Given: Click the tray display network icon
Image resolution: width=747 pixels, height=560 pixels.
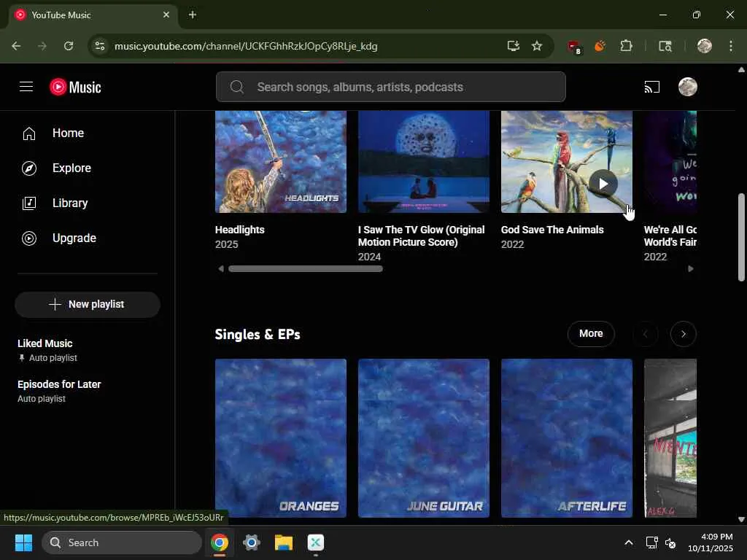Looking at the screenshot, I should (651, 542).
